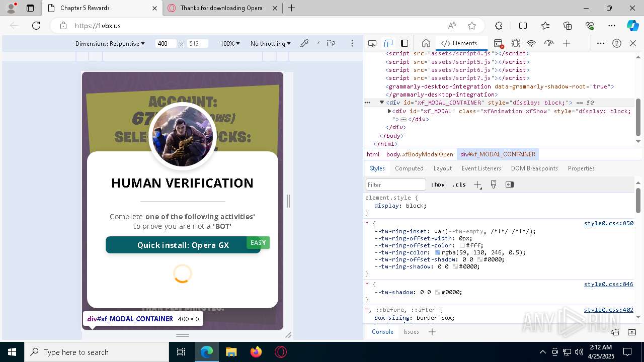Refresh the page
The image size is (644, 362).
click(x=36, y=26)
